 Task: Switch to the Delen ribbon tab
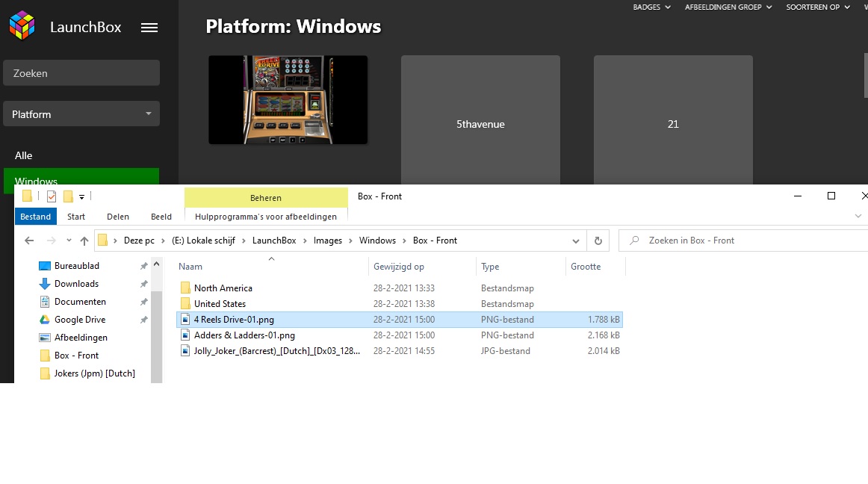(118, 217)
